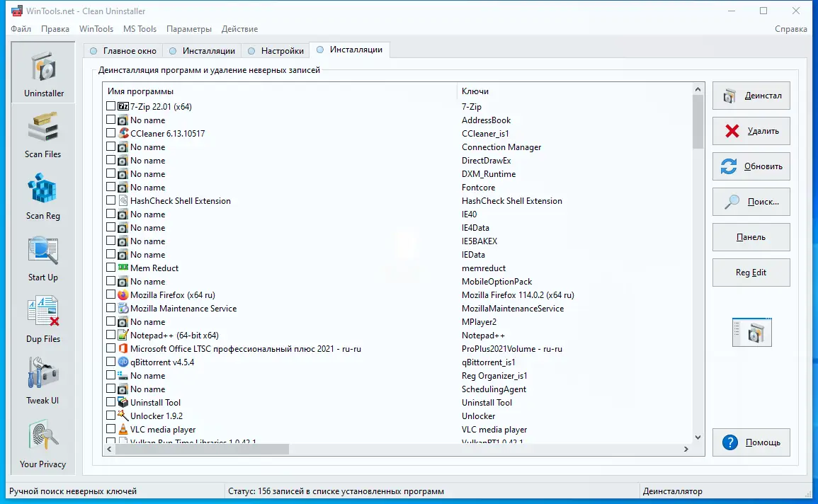Click the Обновить button
The image size is (818, 504).
pos(751,166)
